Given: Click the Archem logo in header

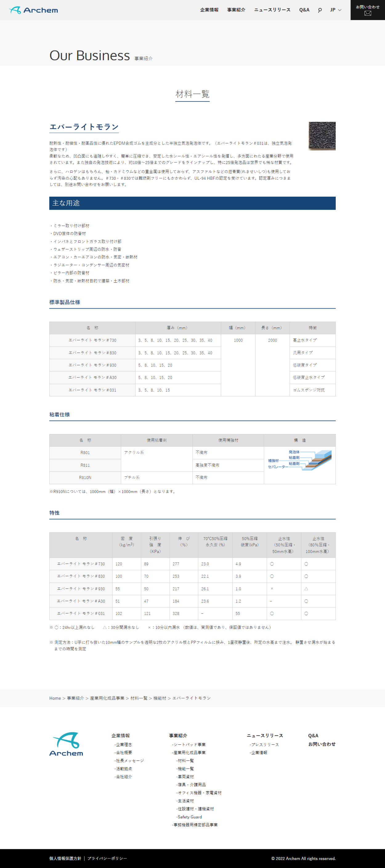Looking at the screenshot, I should coord(33,10).
